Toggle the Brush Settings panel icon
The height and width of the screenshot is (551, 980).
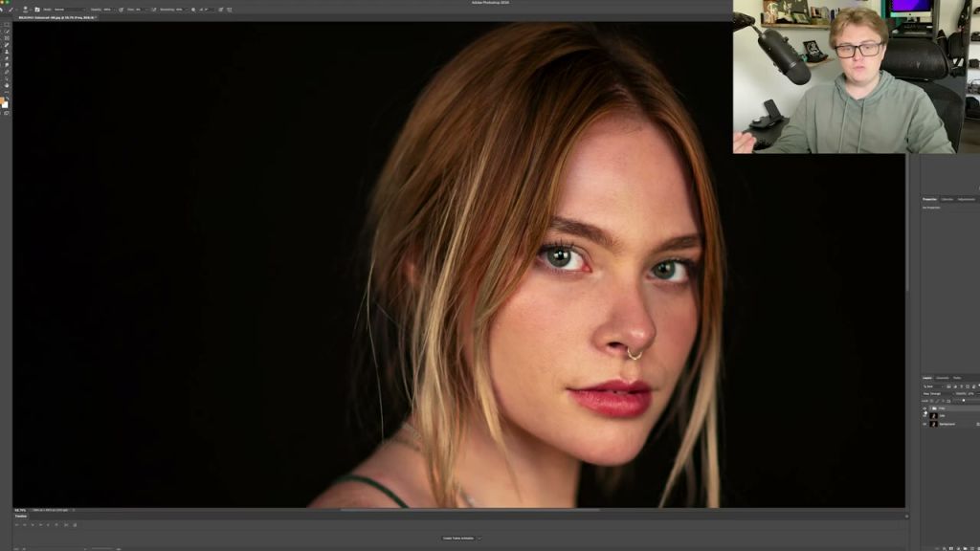[37, 10]
